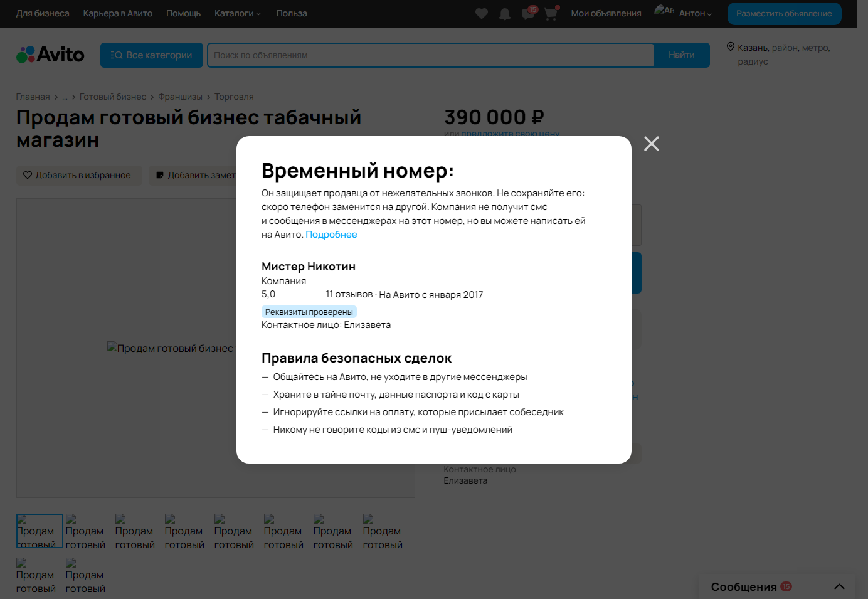Click the unread count badge beside Сообщения

tap(786, 586)
